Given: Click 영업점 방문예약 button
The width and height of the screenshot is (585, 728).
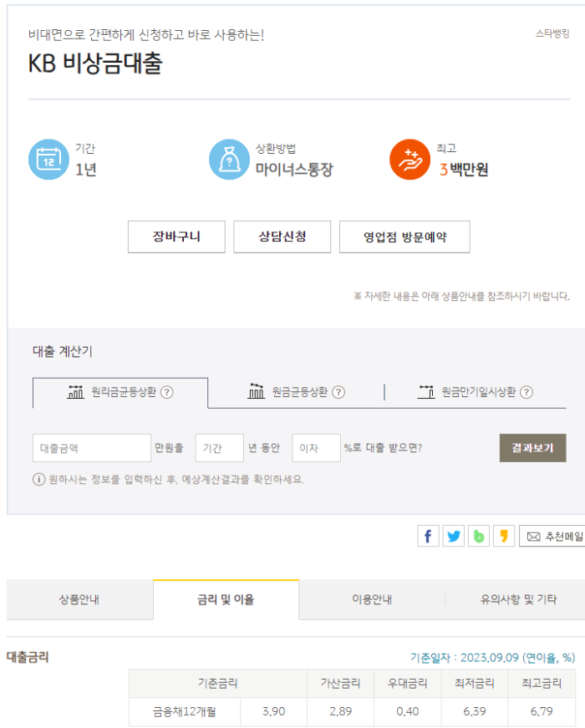Looking at the screenshot, I should pos(404,237).
